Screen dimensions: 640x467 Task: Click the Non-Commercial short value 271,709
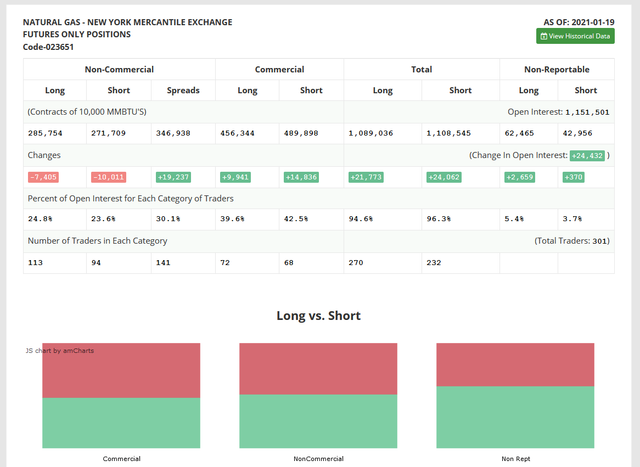tap(109, 133)
